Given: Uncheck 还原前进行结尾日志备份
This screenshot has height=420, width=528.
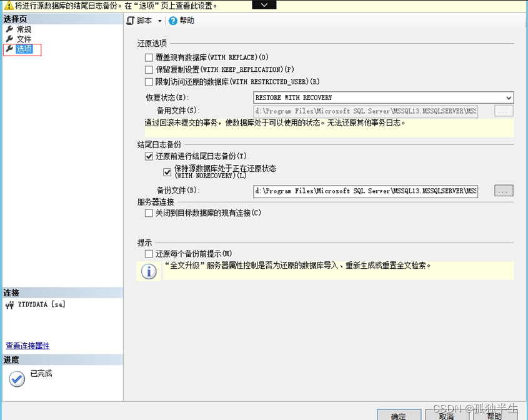Looking at the screenshot, I should click(x=148, y=157).
